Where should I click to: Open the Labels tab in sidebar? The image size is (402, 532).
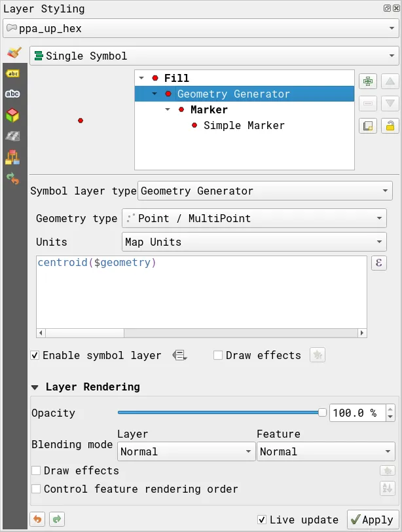coord(12,73)
